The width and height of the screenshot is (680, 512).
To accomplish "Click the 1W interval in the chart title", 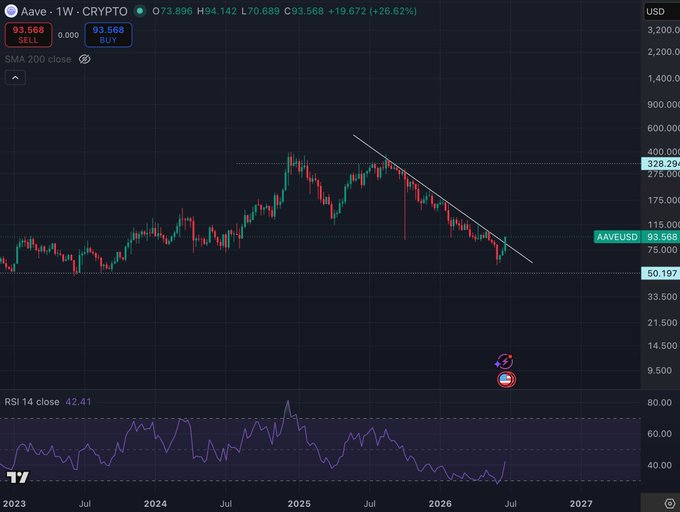I will point(64,11).
